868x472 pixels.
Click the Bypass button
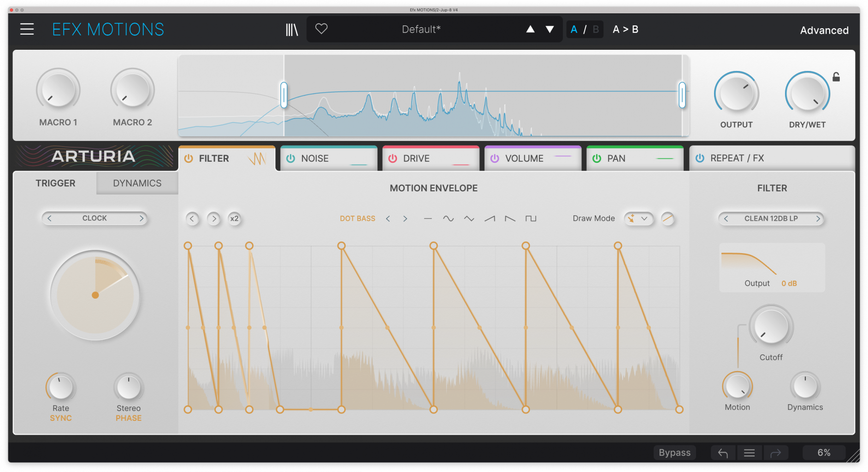pos(674,452)
